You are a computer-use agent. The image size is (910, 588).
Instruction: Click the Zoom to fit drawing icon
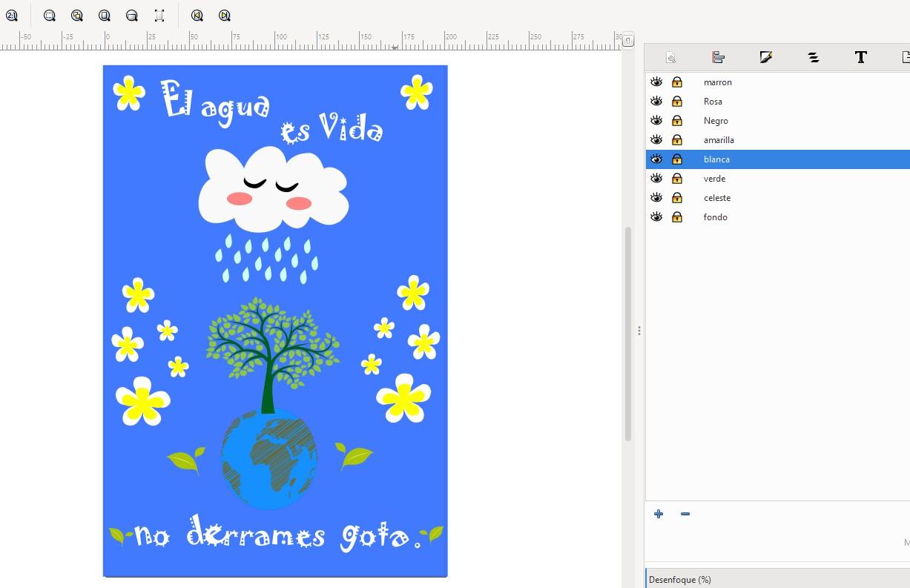(x=77, y=16)
